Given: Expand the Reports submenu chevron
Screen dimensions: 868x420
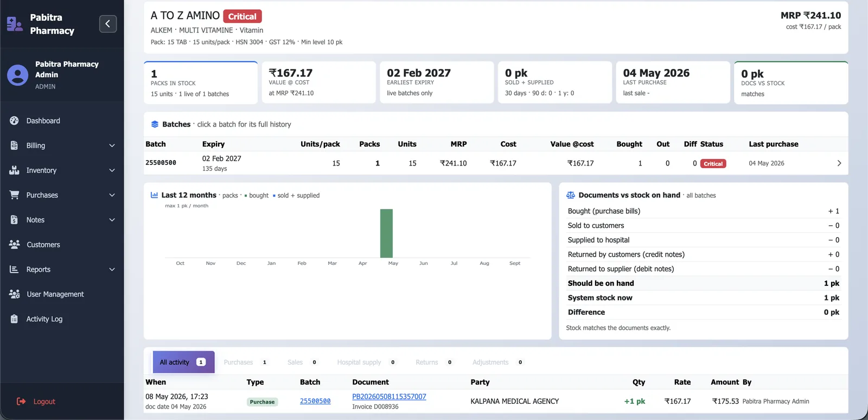Looking at the screenshot, I should coord(112,270).
